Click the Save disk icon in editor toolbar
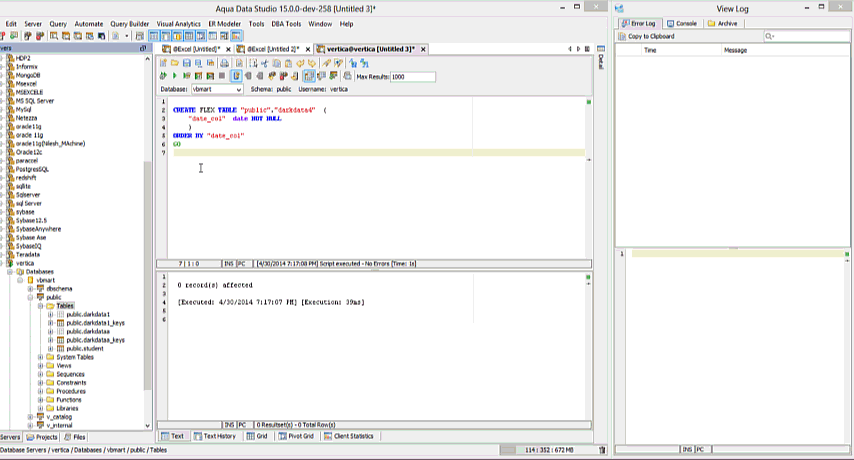Viewport: 854px width, 460px height. coord(187,63)
